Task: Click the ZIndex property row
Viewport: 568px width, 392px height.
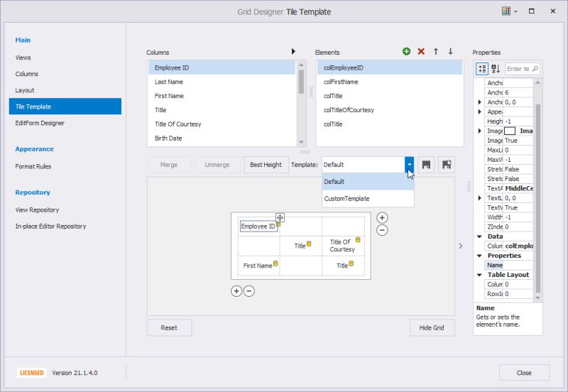Action: [509, 227]
